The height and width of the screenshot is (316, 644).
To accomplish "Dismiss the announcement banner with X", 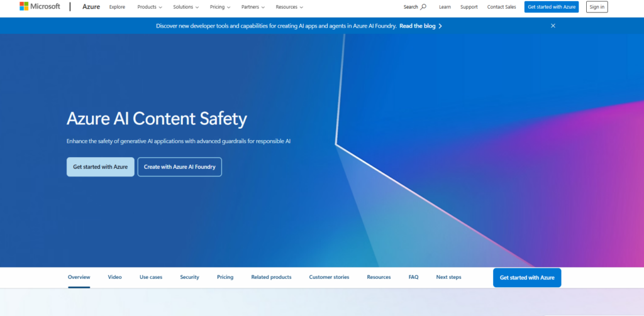I will [x=553, y=26].
